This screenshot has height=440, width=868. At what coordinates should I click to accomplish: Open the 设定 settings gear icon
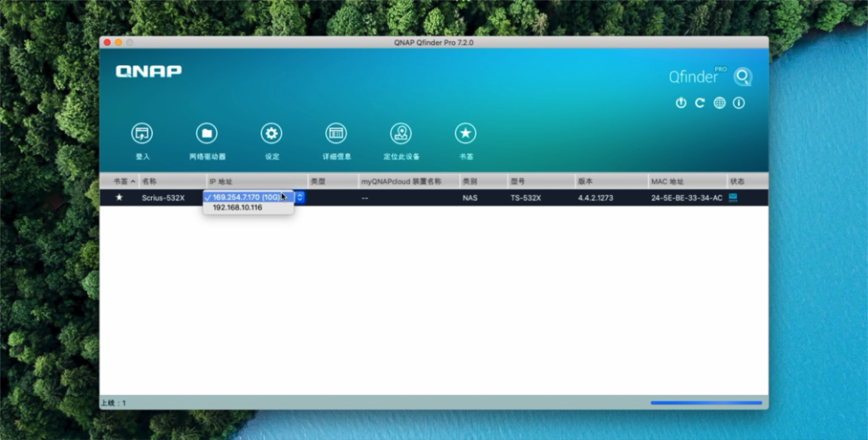pos(272,133)
